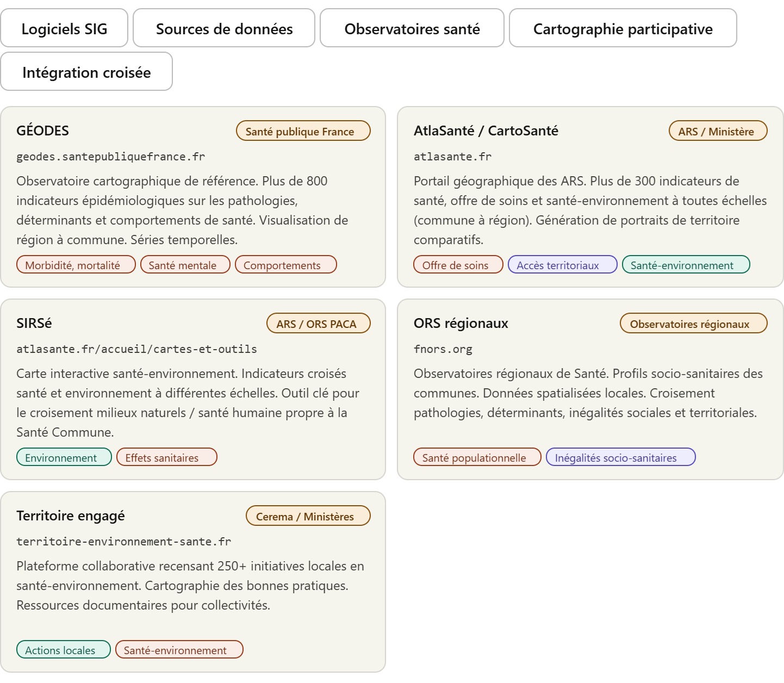The height and width of the screenshot is (683, 784).
Task: Select the Morbidité, mortalité tag
Action: point(76,265)
